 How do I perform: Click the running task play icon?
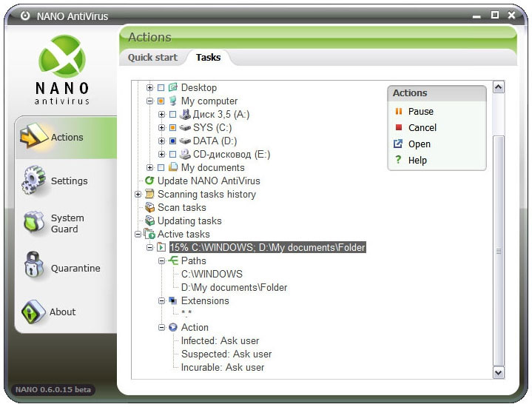161,247
